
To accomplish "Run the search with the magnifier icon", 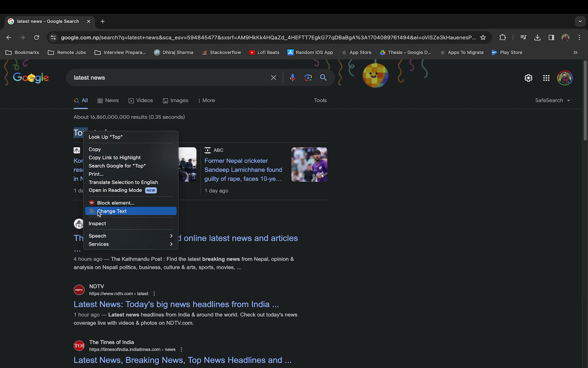I will pyautogui.click(x=323, y=77).
